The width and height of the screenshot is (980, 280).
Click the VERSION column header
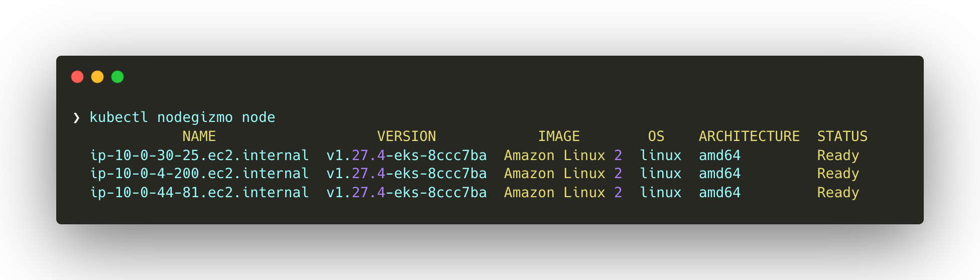coord(406,136)
